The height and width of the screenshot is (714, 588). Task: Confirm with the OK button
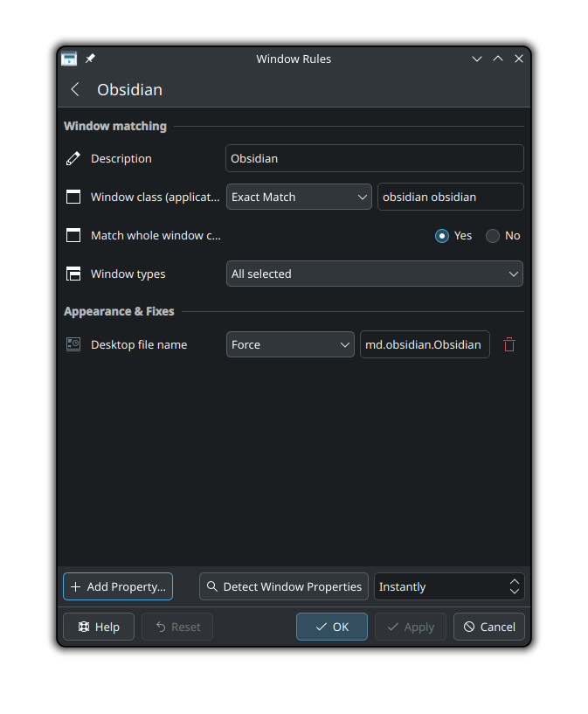coord(332,627)
